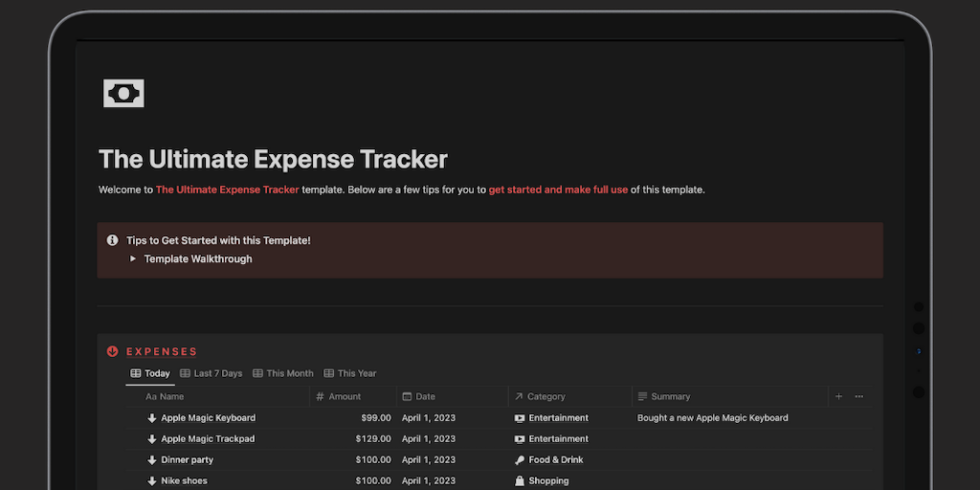Add a new property with the plus icon
Viewport: 980px width, 490px height.
click(839, 396)
